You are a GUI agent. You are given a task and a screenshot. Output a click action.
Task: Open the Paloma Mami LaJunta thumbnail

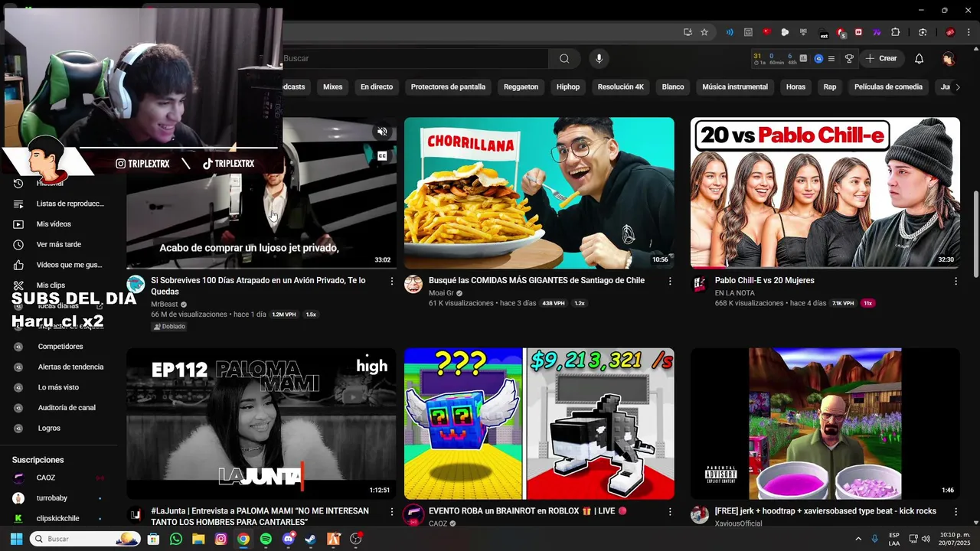[261, 424]
